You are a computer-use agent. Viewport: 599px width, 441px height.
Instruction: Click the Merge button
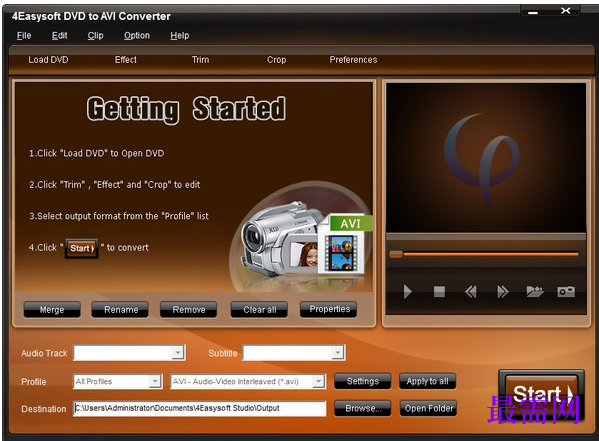52,310
